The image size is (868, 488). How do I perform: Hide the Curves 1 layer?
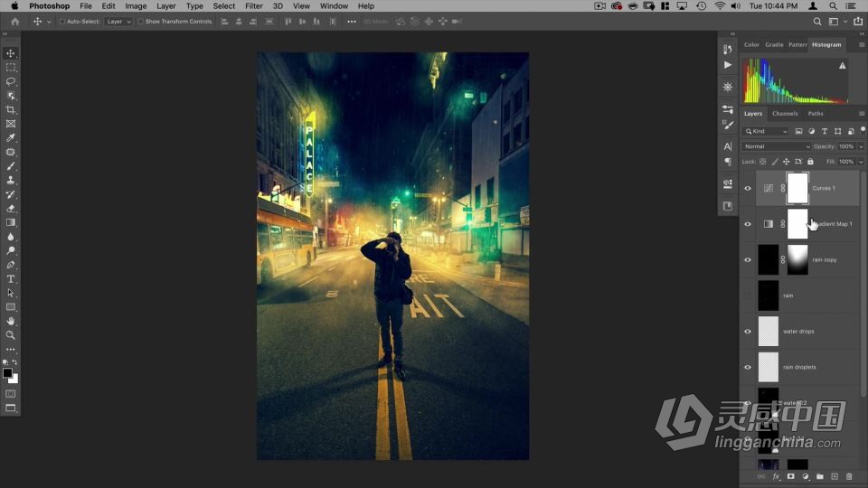pyautogui.click(x=748, y=188)
